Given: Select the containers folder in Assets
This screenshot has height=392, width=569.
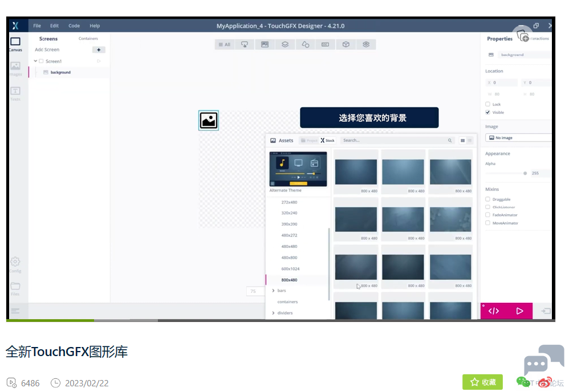Looking at the screenshot, I should coord(287,302).
